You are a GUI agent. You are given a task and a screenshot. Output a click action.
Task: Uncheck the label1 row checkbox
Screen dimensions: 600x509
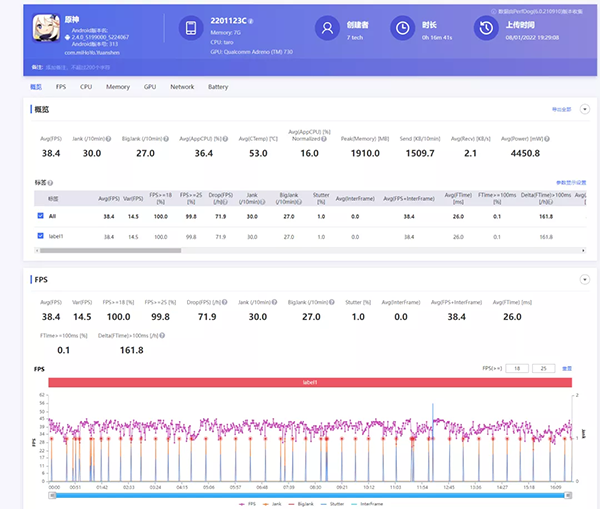point(40,236)
